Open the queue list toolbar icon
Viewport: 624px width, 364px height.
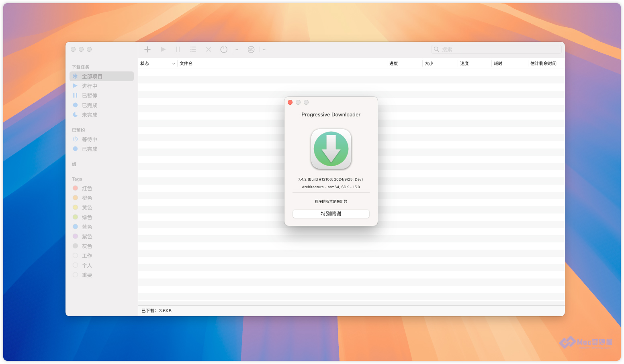[193, 49]
